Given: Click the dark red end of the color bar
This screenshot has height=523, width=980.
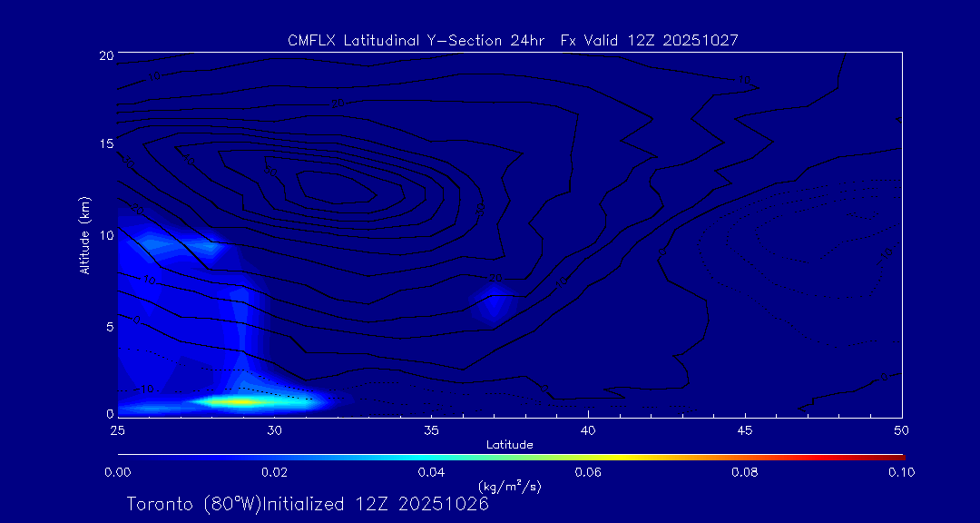Looking at the screenshot, I should point(894,458).
